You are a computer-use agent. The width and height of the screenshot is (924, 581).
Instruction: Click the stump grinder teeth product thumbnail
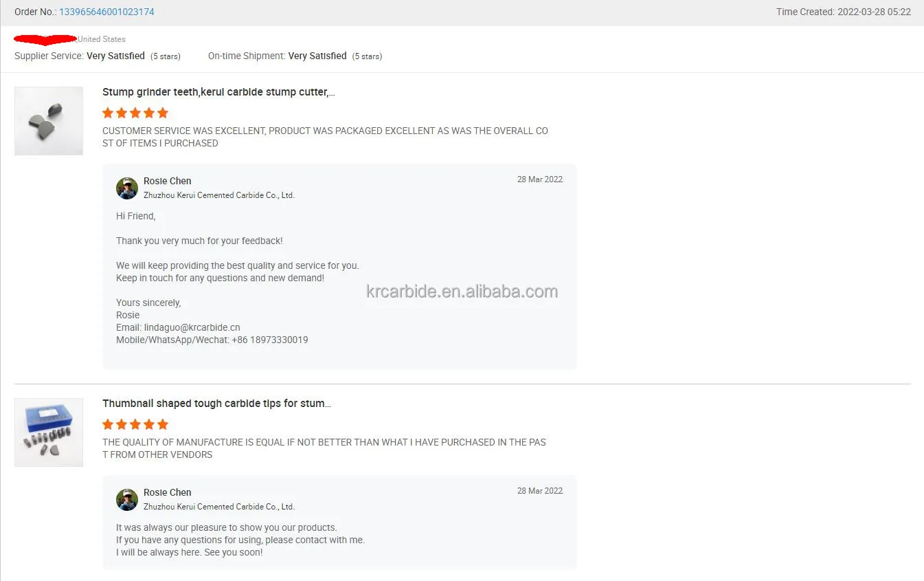point(49,121)
